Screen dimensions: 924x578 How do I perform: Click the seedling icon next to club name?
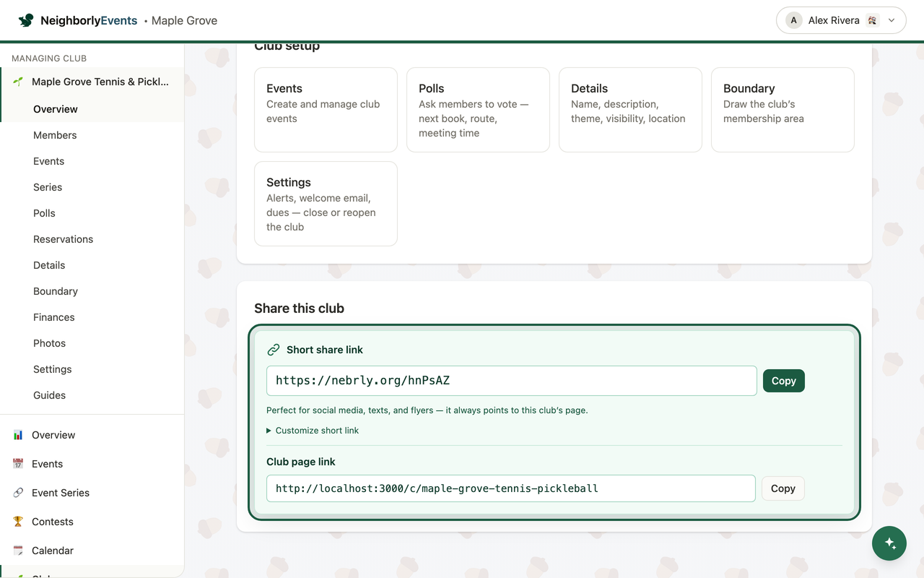18,82
